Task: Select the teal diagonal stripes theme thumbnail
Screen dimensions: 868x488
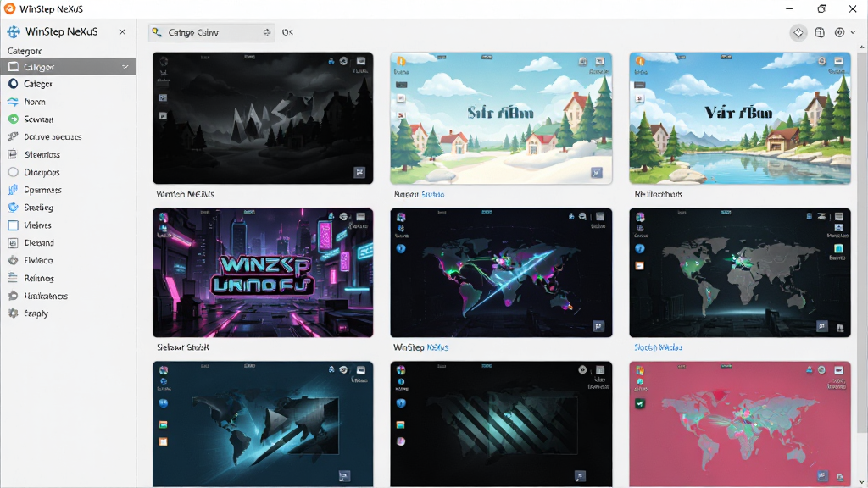Action: coord(501,424)
